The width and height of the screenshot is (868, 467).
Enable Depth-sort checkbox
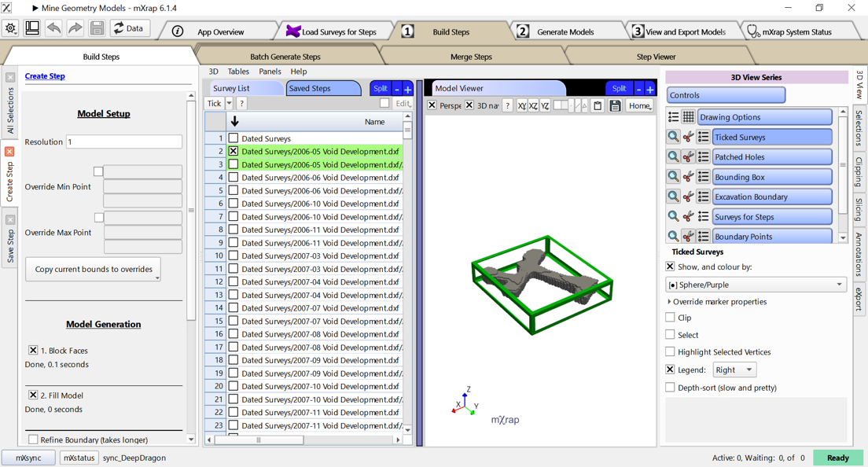[x=670, y=388]
